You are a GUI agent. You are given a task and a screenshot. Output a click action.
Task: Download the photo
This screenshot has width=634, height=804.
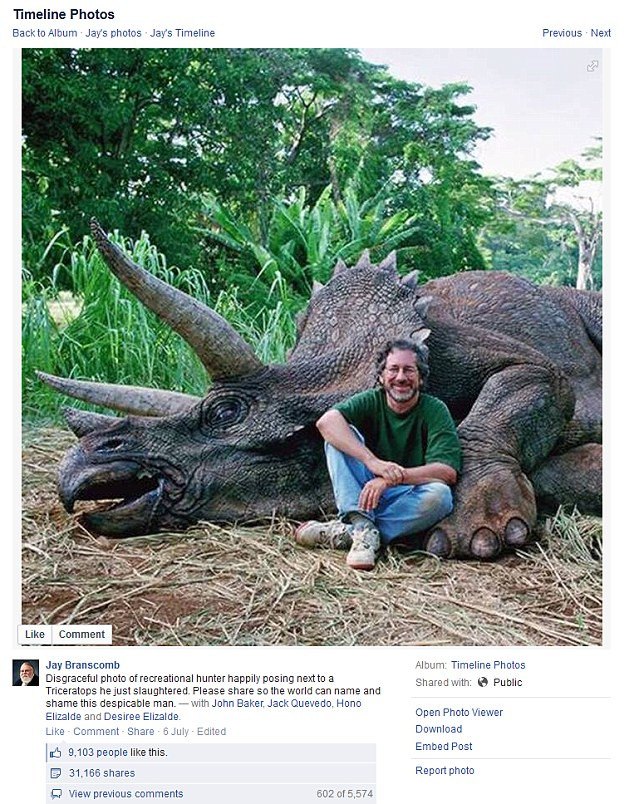point(441,729)
